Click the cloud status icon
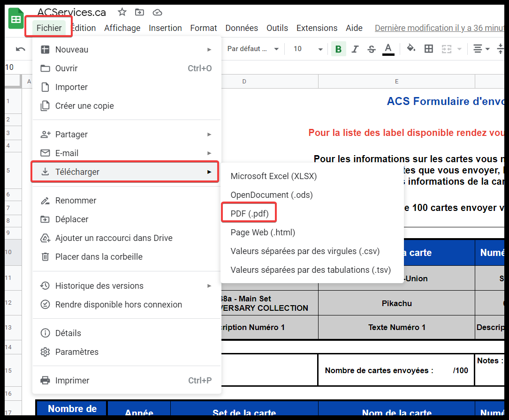This screenshot has height=420, width=509. 157,12
